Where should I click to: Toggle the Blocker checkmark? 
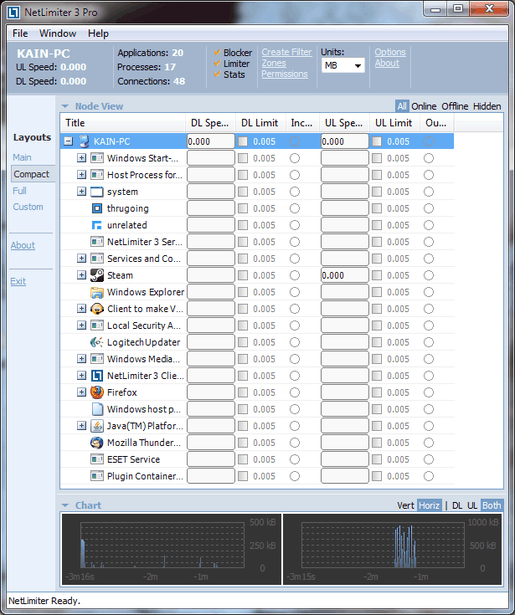217,52
